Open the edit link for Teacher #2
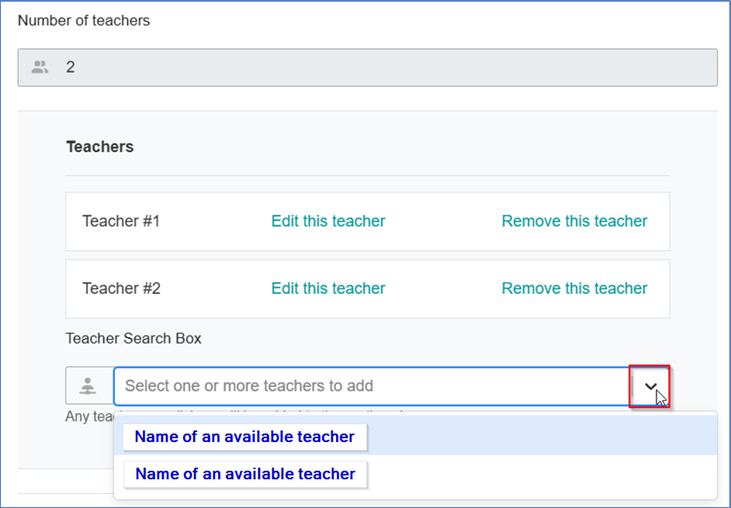This screenshot has height=508, width=731. [328, 288]
